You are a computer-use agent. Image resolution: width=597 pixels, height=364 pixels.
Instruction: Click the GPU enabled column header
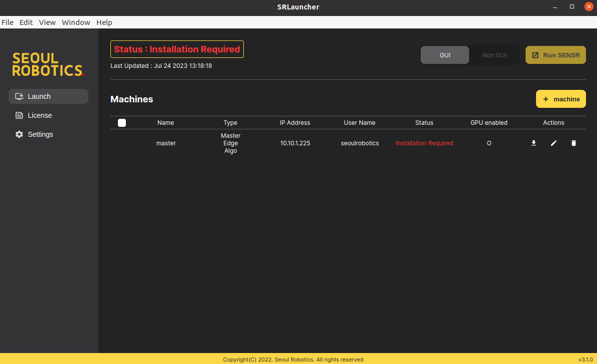489,122
